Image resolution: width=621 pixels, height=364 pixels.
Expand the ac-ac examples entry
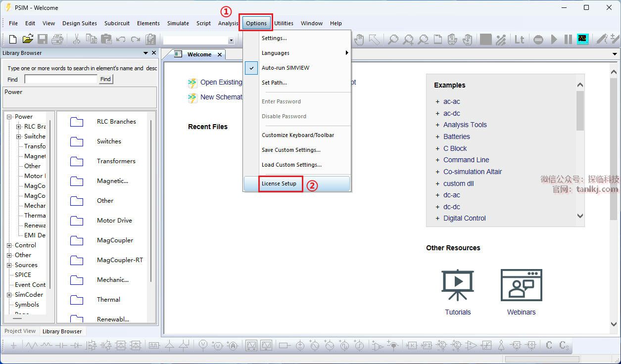437,101
